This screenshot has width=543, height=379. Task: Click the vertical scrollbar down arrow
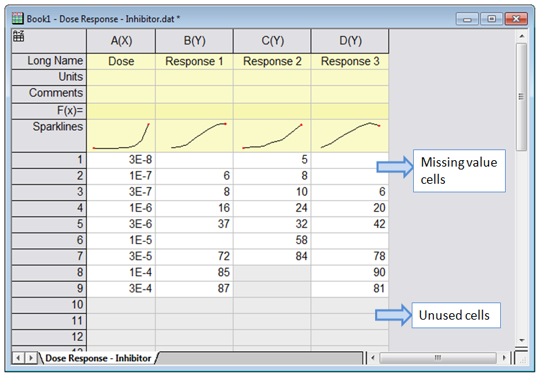tap(522, 340)
